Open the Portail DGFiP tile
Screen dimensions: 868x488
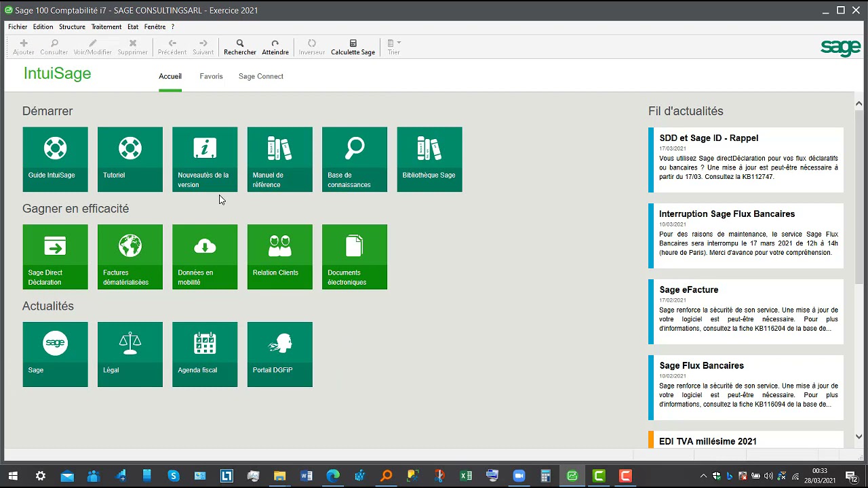280,354
